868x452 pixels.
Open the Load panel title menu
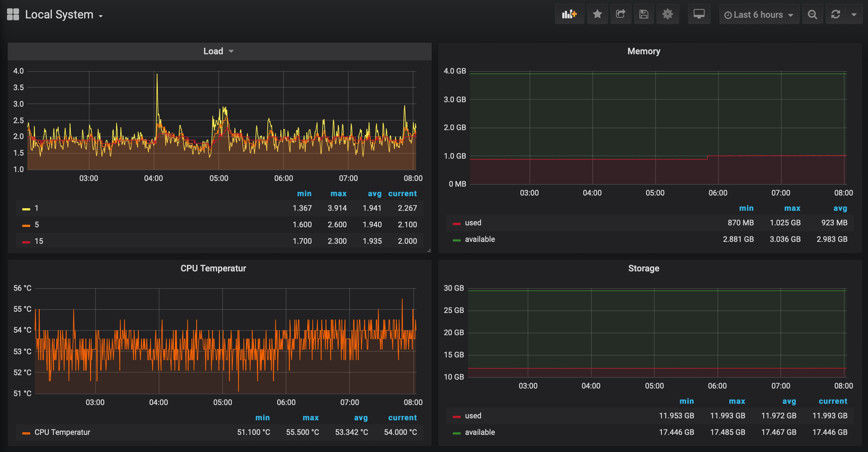218,51
